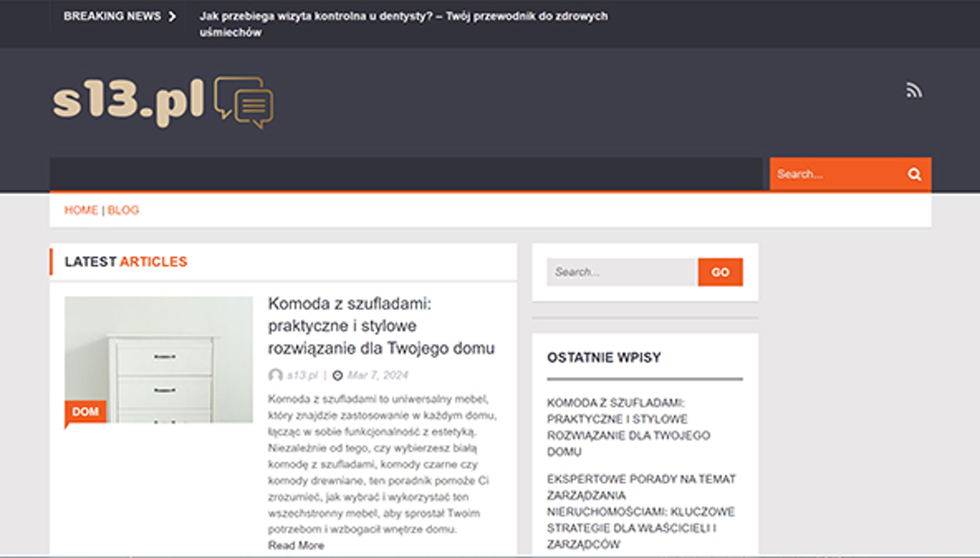Image resolution: width=980 pixels, height=558 pixels.
Task: Click the author avatar icon
Action: coord(275,375)
